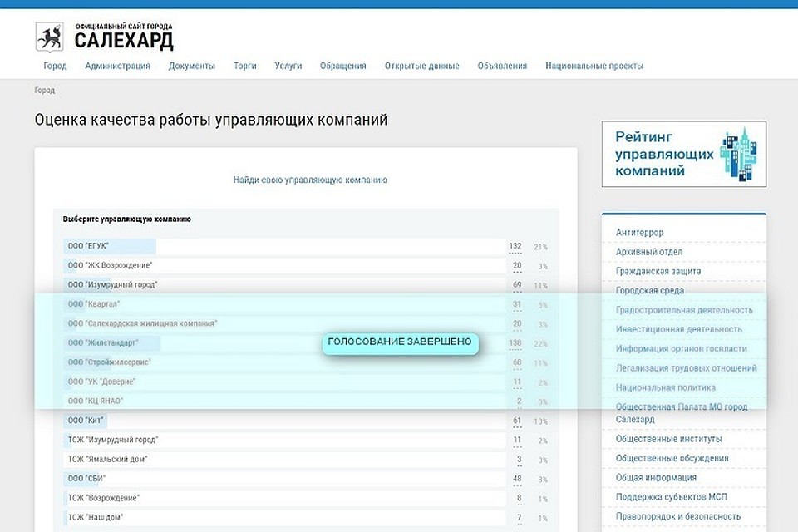Open the Документы menu
Screen dimensions: 798x532
192,66
